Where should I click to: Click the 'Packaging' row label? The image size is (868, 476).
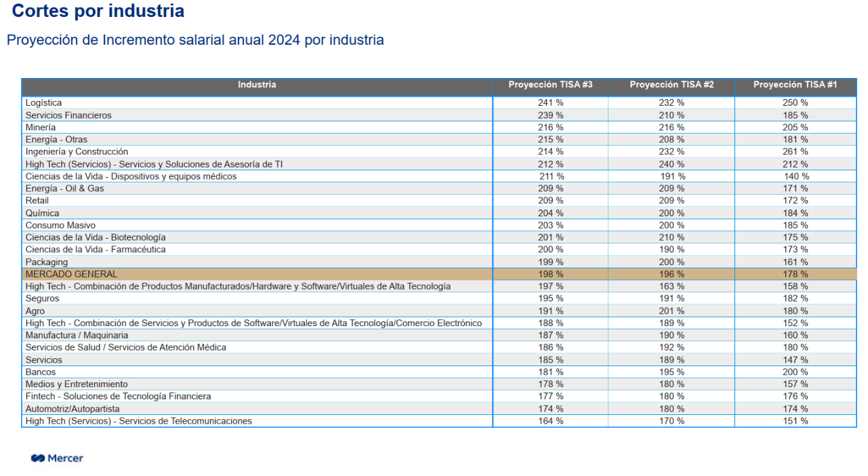47,262
